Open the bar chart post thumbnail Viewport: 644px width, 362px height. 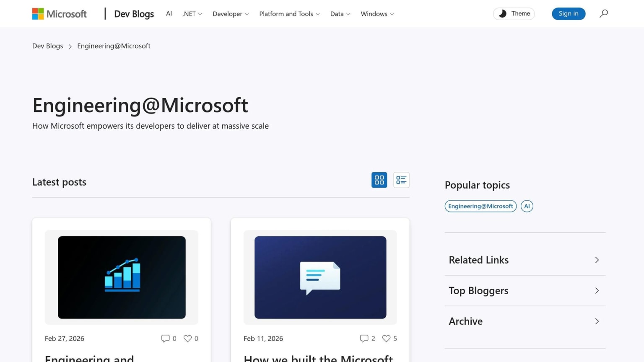(122, 277)
